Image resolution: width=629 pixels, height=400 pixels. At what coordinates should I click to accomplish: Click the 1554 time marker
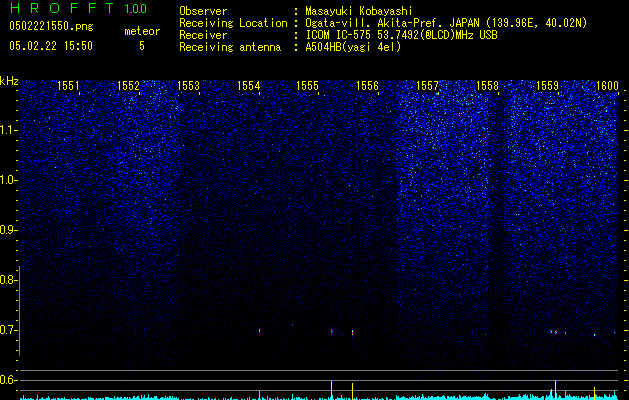tap(248, 86)
